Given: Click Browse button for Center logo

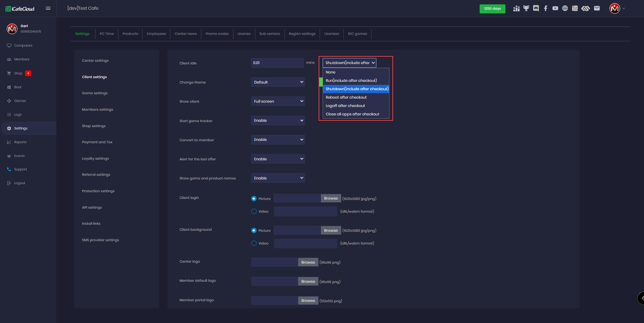Looking at the screenshot, I should [308, 262].
